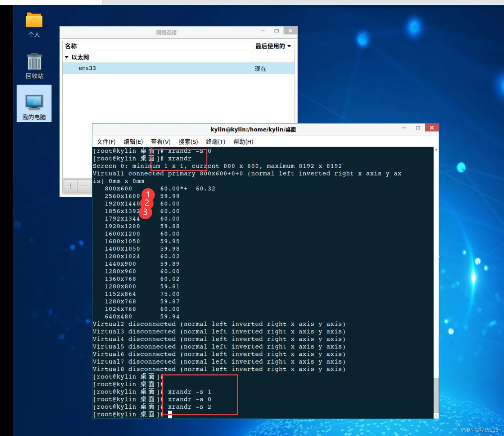Remove connection with the minus button
The width and height of the screenshot is (504, 436).
click(x=84, y=186)
